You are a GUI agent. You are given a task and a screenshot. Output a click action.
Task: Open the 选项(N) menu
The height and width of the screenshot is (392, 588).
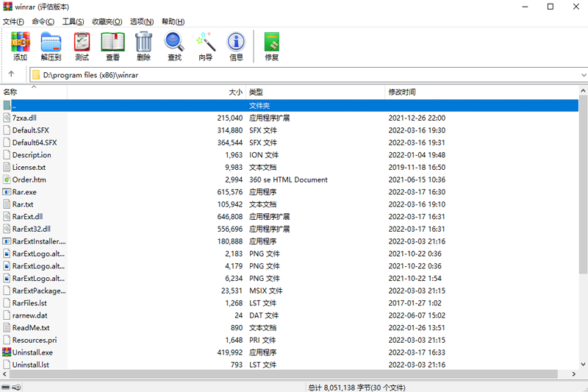(142, 22)
